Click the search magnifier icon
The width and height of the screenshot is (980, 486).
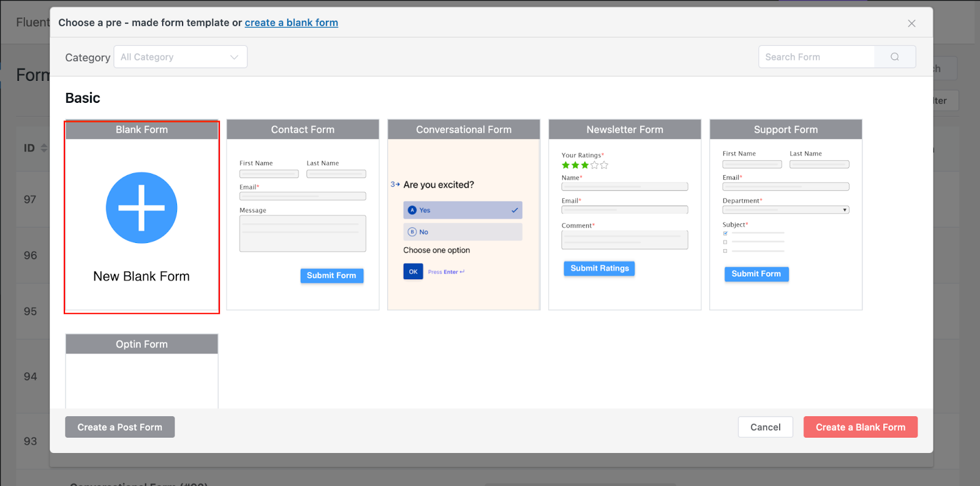click(x=895, y=57)
